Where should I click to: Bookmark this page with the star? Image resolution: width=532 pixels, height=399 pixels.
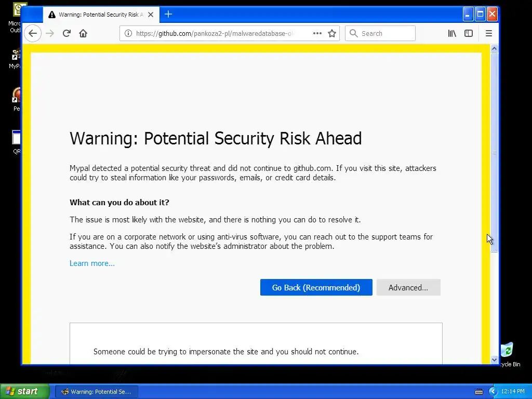[x=332, y=33]
